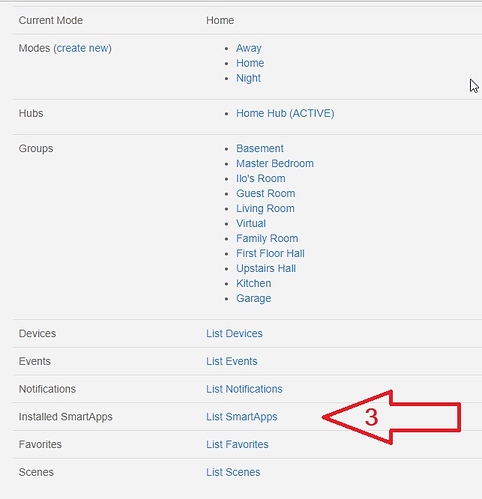Open the Garage group link
The width and height of the screenshot is (482, 499).
coord(254,299)
